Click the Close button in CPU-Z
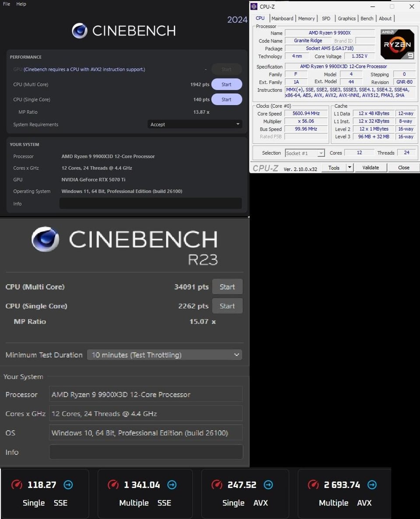 (404, 167)
